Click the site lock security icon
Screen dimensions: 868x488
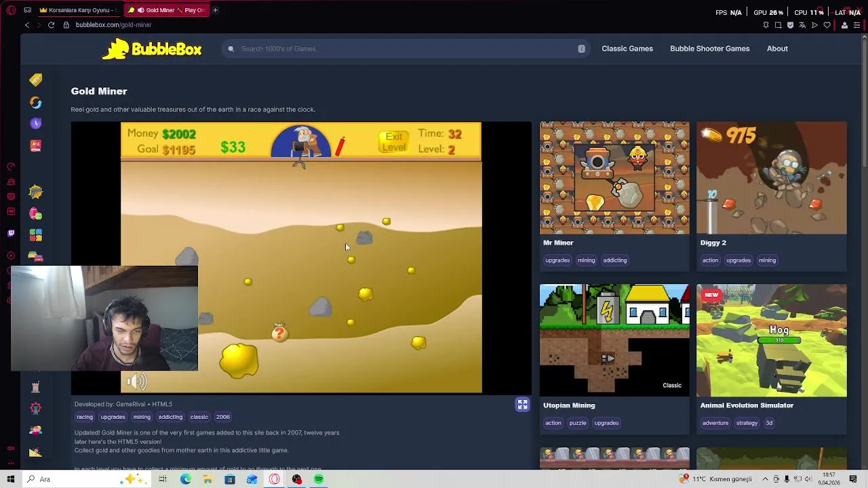(x=66, y=25)
